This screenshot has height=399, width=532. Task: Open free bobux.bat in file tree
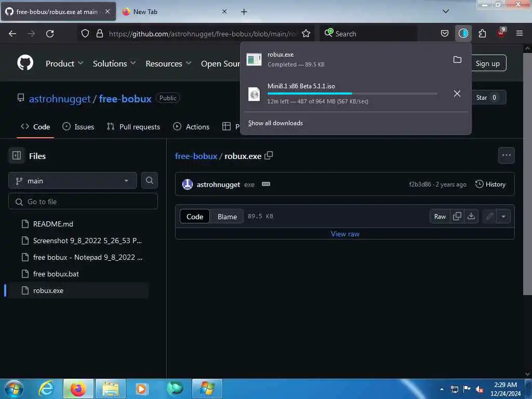point(56,274)
